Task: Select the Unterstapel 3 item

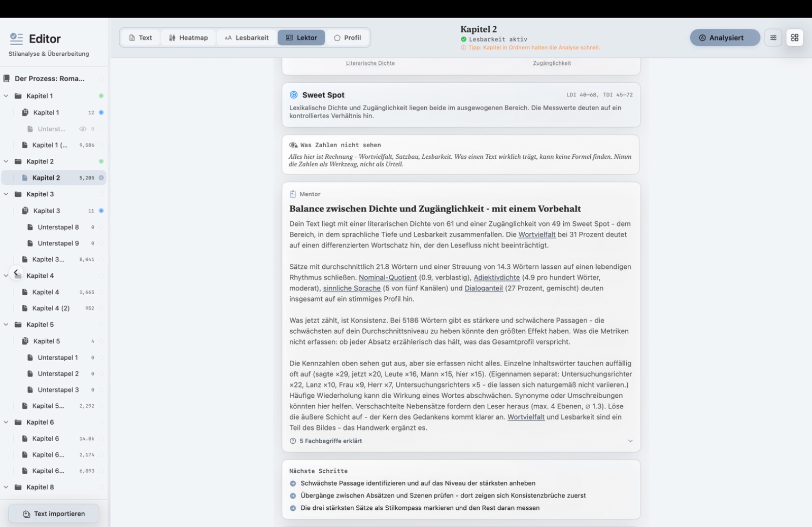Action: point(54,390)
